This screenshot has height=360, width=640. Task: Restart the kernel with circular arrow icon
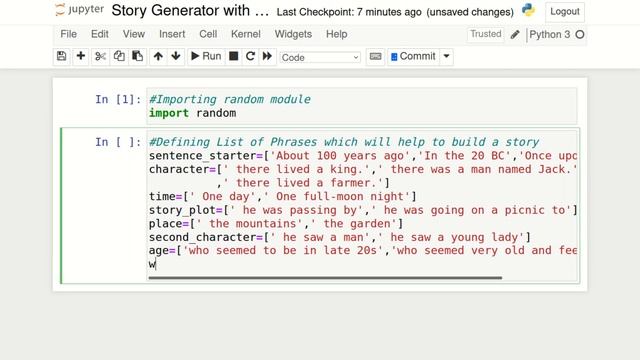click(x=250, y=56)
